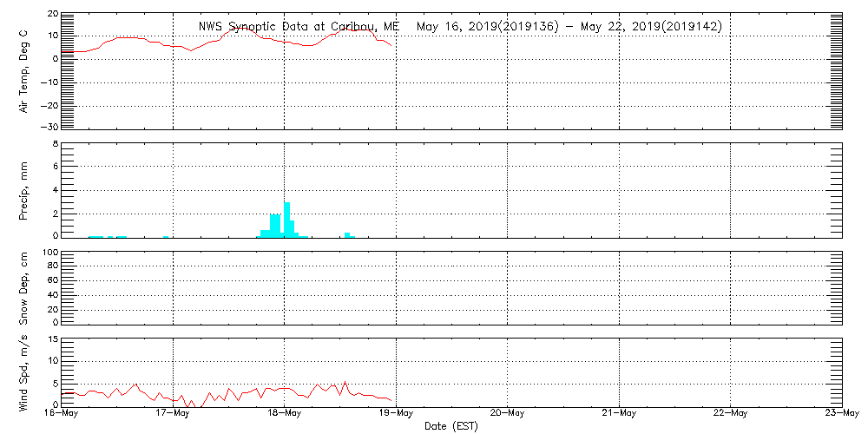
Task: Click the 'Wind Spd, m/s' axis label
Action: coord(23,372)
